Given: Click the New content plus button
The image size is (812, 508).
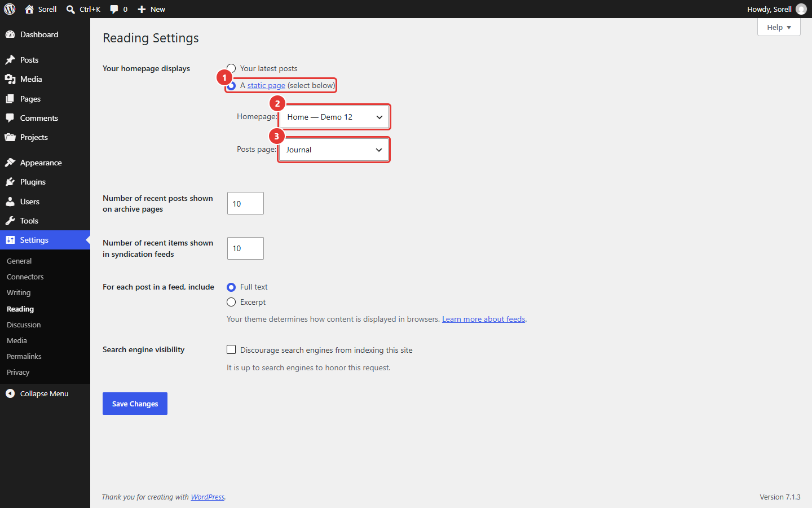Looking at the screenshot, I should (151, 9).
